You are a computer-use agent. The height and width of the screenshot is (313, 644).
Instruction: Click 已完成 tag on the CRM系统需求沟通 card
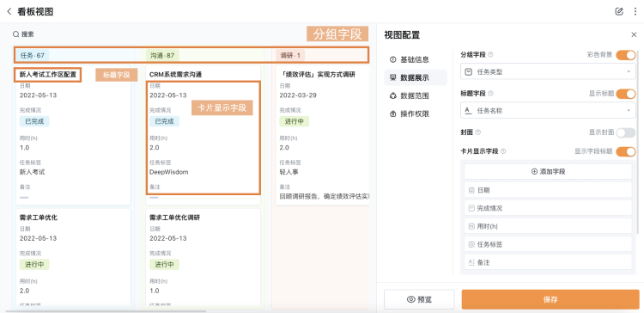164,121
